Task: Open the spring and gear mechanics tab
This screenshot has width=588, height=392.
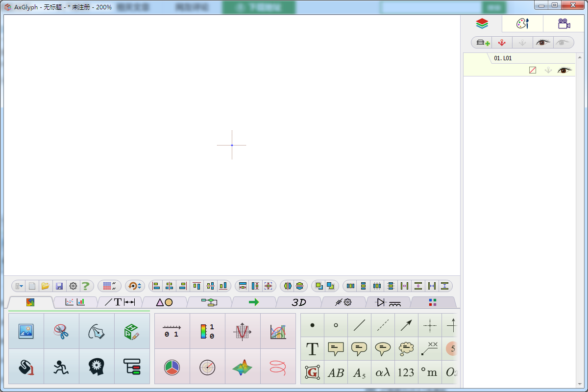Action: 343,302
